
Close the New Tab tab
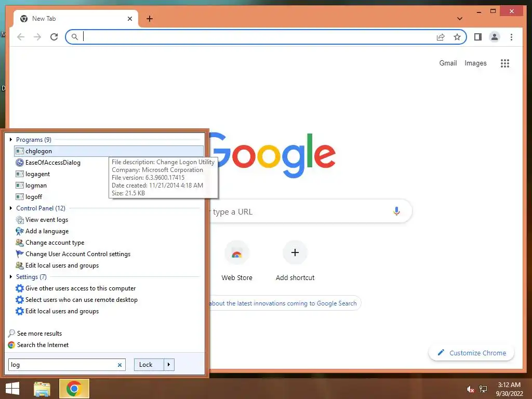click(129, 19)
